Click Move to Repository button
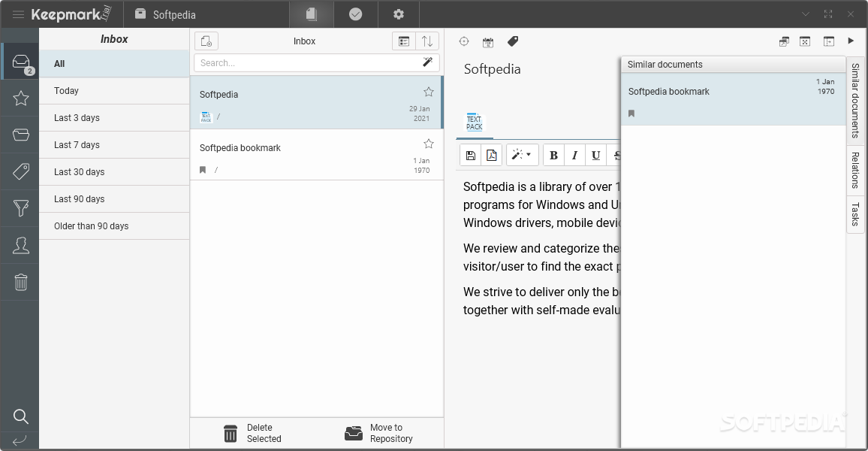This screenshot has width=868, height=451. coord(378,433)
